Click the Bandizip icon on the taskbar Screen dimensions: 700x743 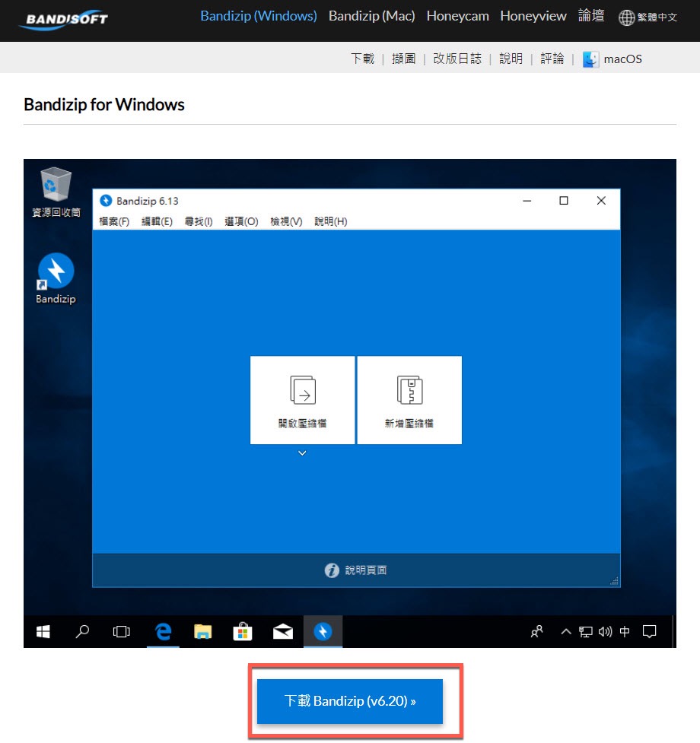point(323,632)
